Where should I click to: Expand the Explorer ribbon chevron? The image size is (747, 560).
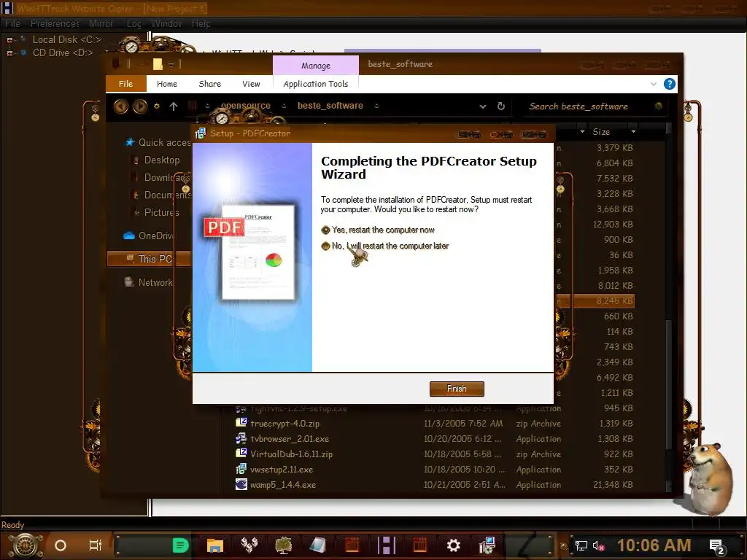coord(653,84)
